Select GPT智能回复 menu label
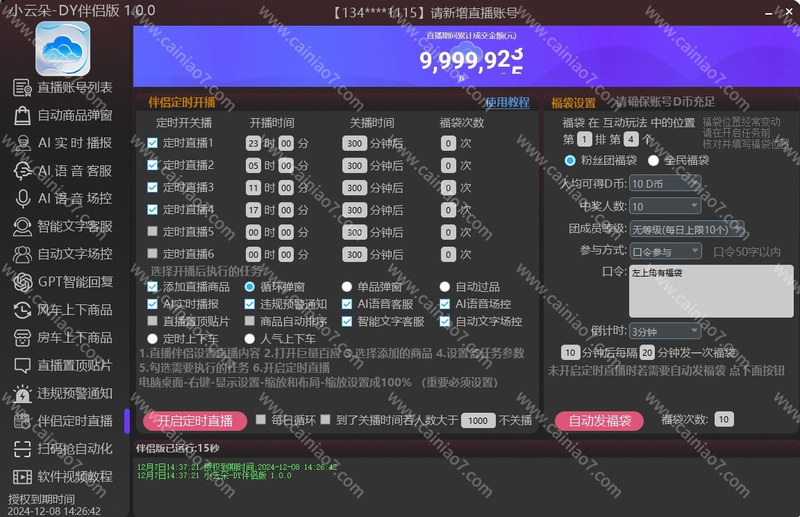The height and width of the screenshot is (517, 800). click(x=74, y=282)
